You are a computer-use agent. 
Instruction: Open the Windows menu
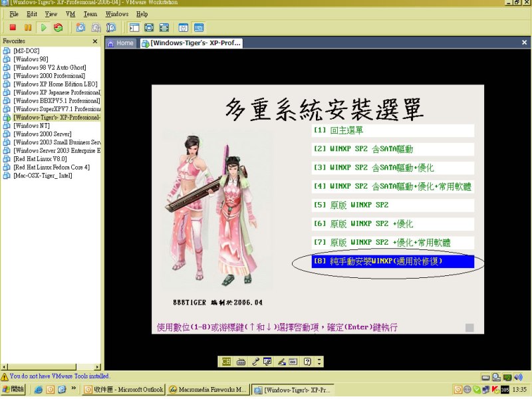point(117,14)
